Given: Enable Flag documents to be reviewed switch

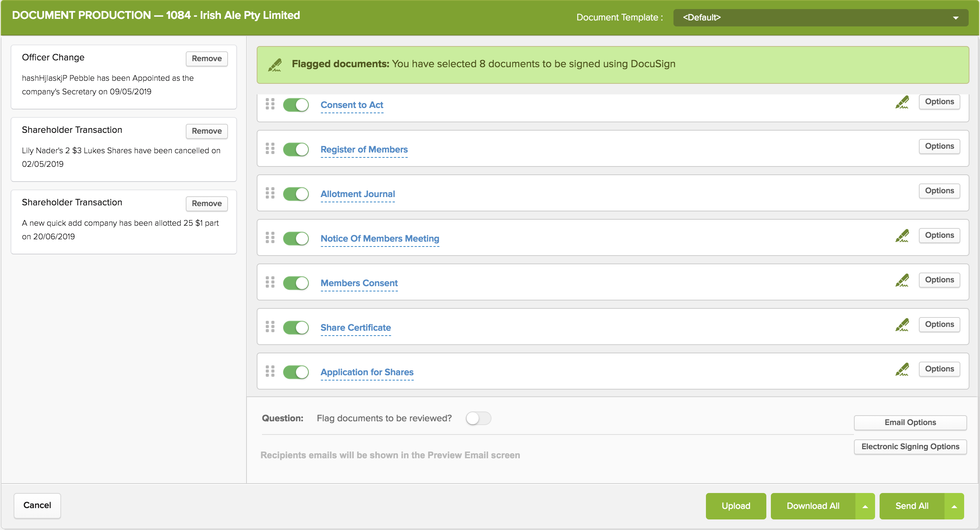Looking at the screenshot, I should pos(478,418).
